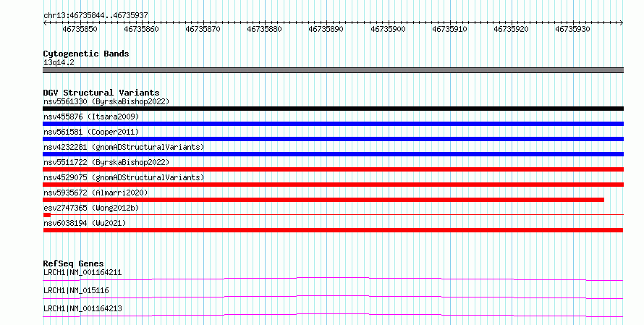
Task: Click ruler position 46735880
Action: 265,29
